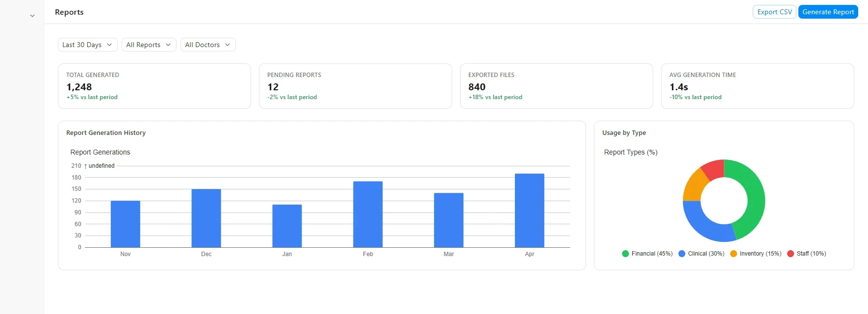The height and width of the screenshot is (314, 868).
Task: Select the Apr bar in the chart
Action: click(x=530, y=210)
